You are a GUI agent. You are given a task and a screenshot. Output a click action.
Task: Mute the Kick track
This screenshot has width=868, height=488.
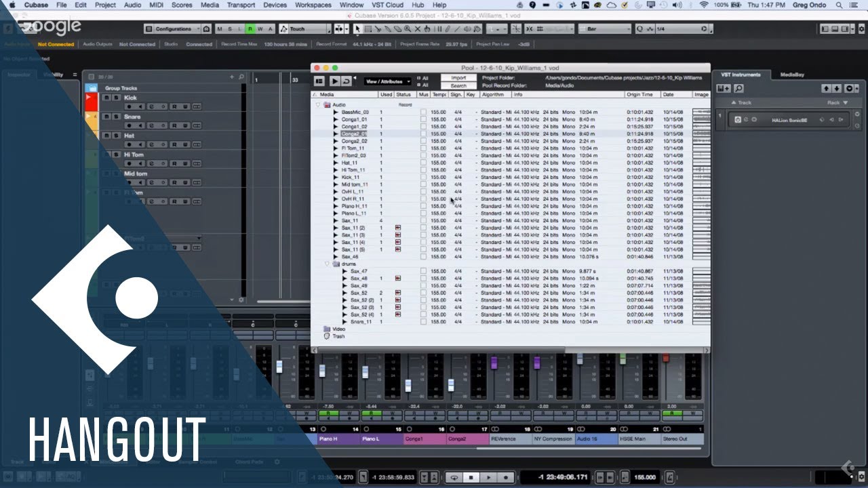pos(107,98)
